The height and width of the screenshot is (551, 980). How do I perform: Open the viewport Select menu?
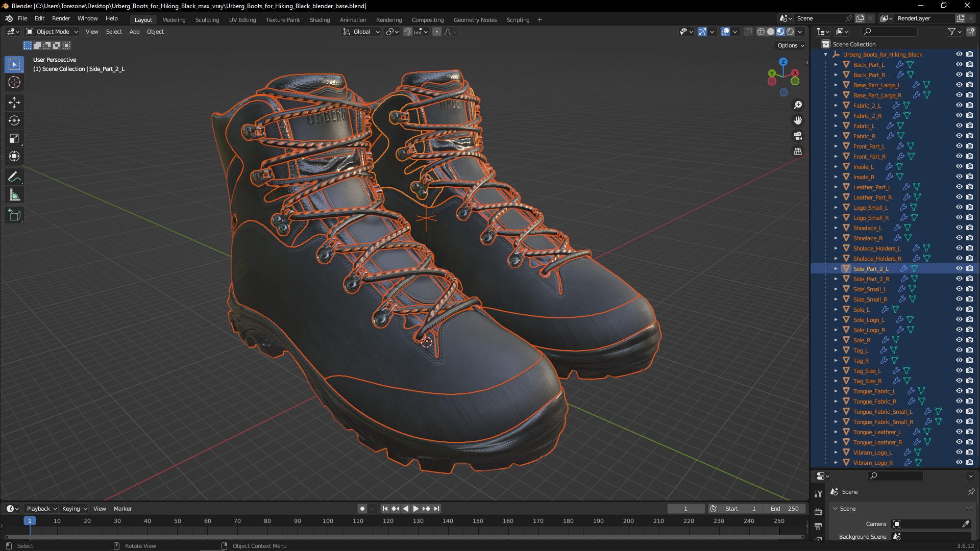coord(114,32)
